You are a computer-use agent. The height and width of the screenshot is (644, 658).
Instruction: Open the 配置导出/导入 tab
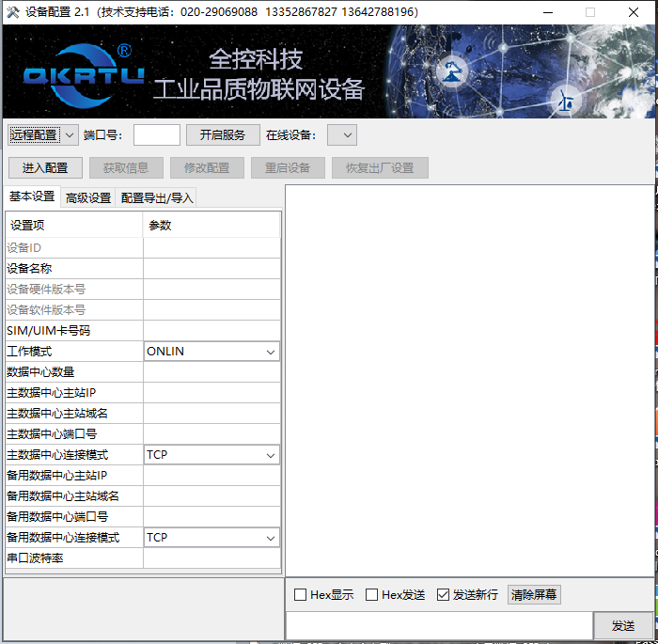pos(157,197)
